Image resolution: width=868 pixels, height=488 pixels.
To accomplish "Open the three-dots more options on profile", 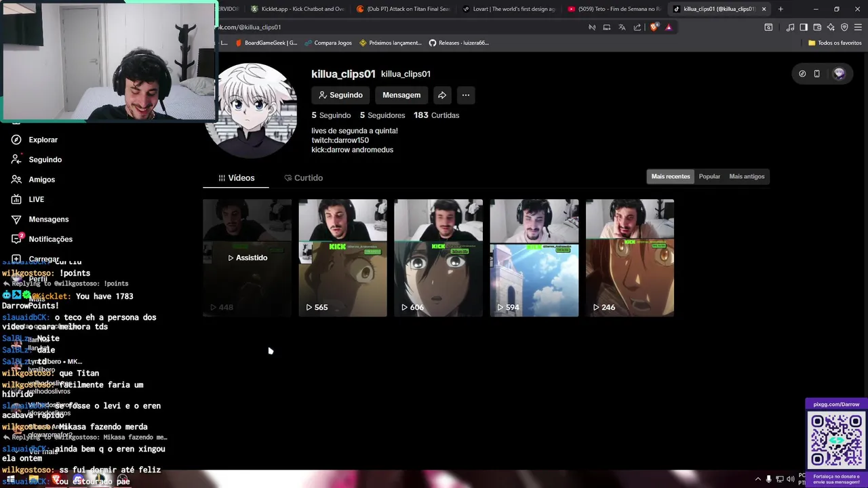I will click(466, 95).
